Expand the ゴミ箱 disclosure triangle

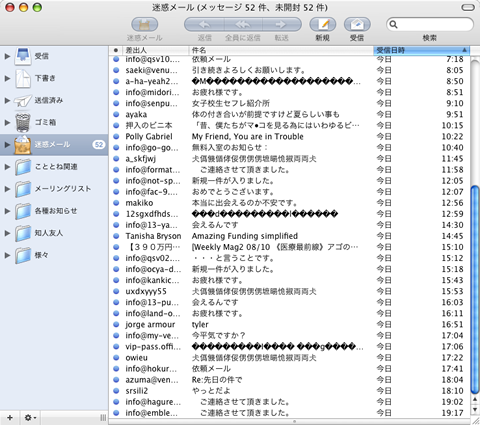(x=7, y=123)
